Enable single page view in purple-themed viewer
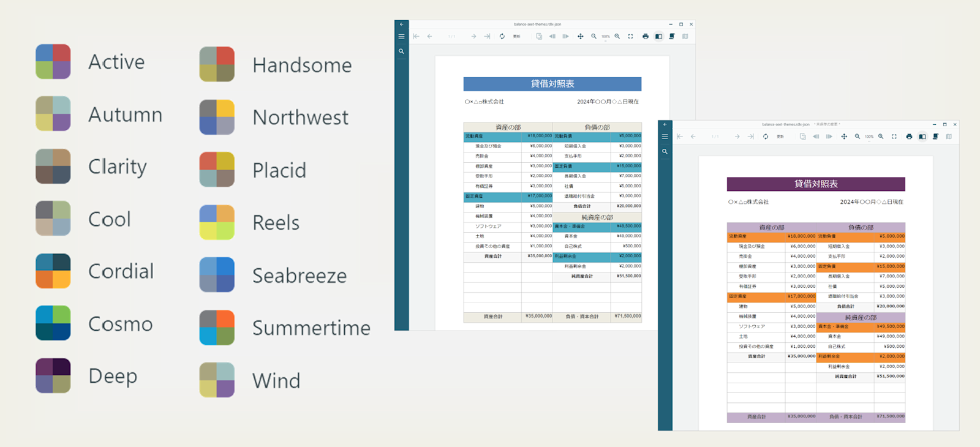The width and height of the screenshot is (980, 447). 922,137
